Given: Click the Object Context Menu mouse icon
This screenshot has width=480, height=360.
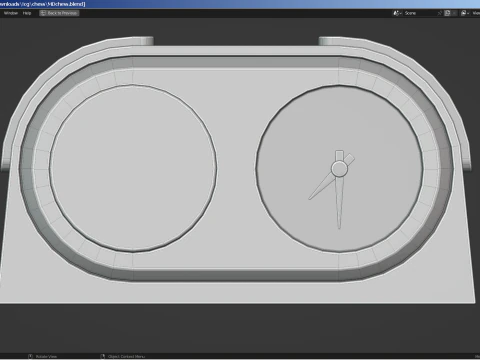Looking at the screenshot, I should [x=103, y=356].
